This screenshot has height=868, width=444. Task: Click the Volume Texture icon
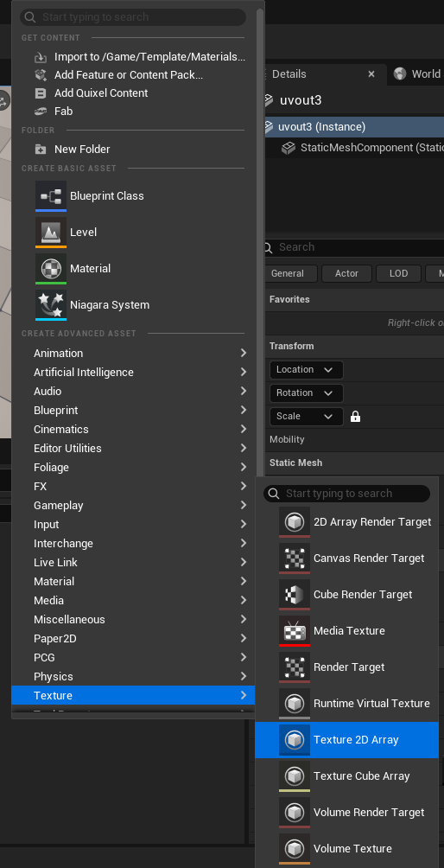pos(295,848)
